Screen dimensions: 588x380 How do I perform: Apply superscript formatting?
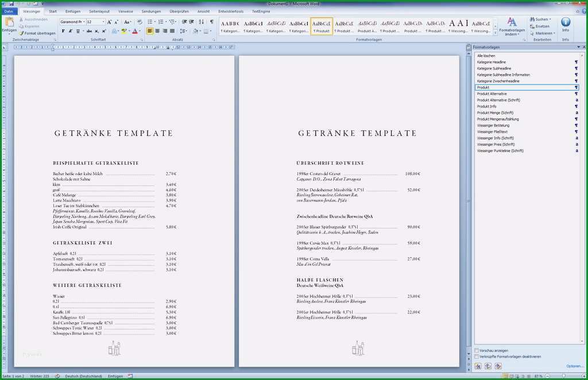click(104, 31)
